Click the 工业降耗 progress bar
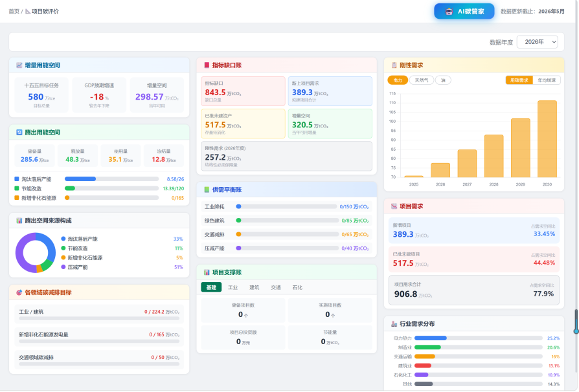Image resolution: width=579 pixels, height=392 pixels. 286,206
